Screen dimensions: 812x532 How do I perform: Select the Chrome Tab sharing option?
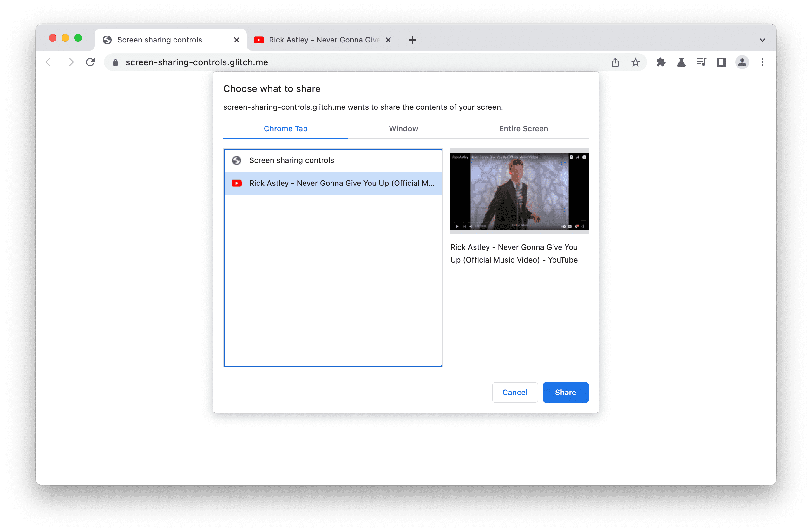point(286,128)
